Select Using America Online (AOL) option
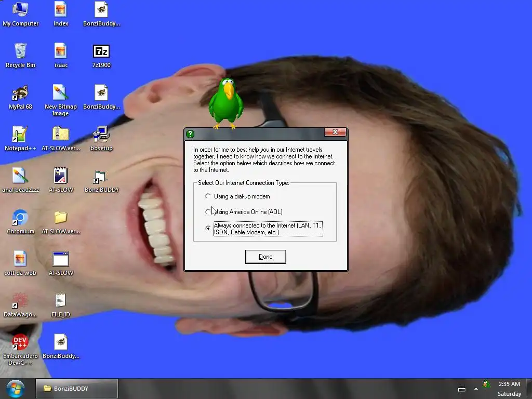This screenshot has width=532, height=399. pos(244,212)
